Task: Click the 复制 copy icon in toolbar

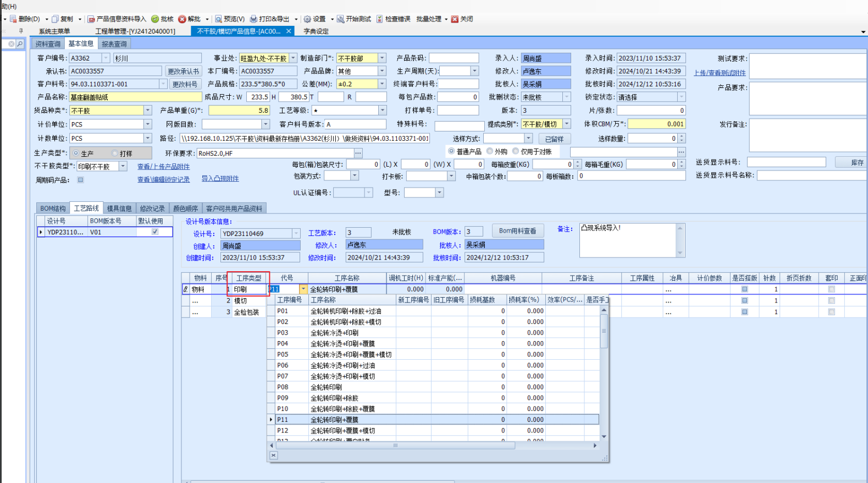Action: pos(55,19)
